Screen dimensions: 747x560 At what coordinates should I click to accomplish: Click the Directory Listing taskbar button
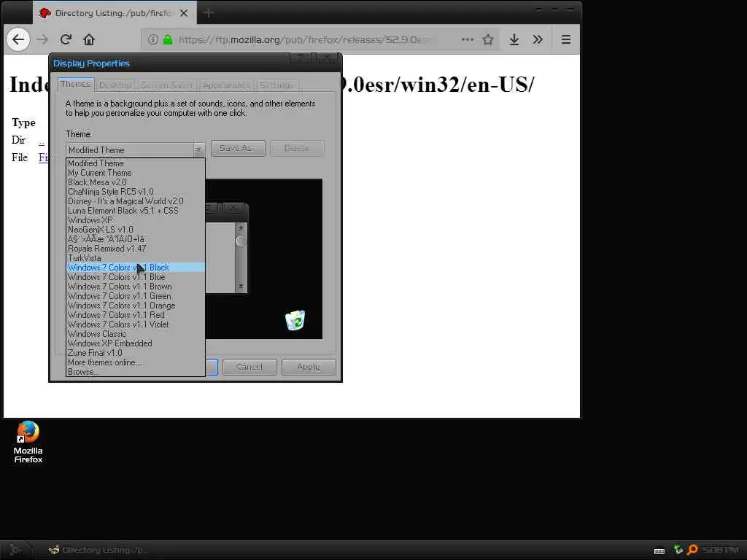click(99, 550)
